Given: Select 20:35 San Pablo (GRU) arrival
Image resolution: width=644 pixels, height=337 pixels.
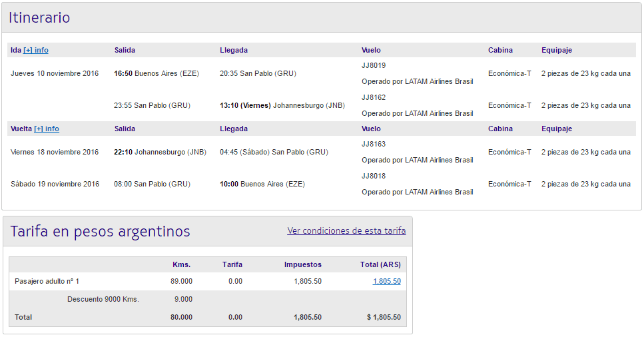Looking at the screenshot, I should pyautogui.click(x=258, y=73).
